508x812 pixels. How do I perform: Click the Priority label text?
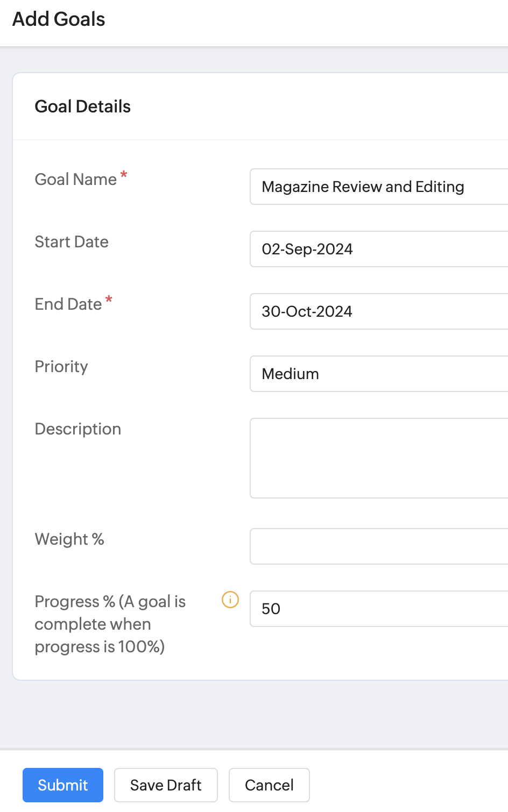pos(61,367)
